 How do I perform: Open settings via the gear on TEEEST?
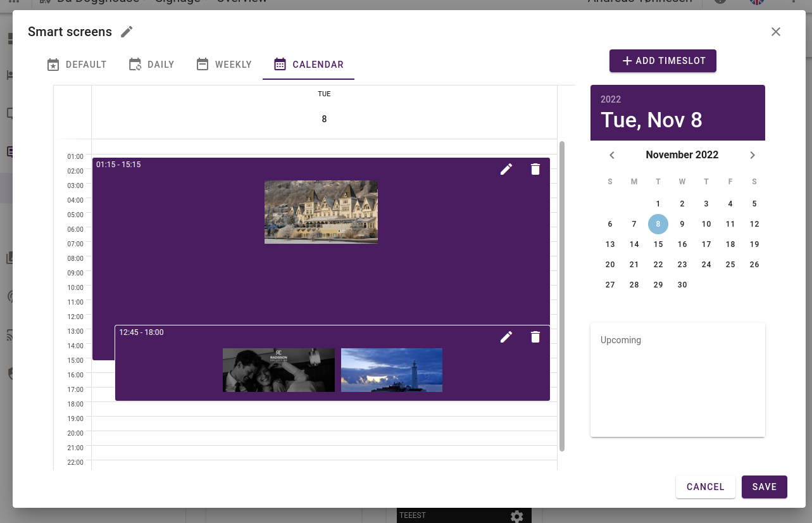(x=517, y=515)
